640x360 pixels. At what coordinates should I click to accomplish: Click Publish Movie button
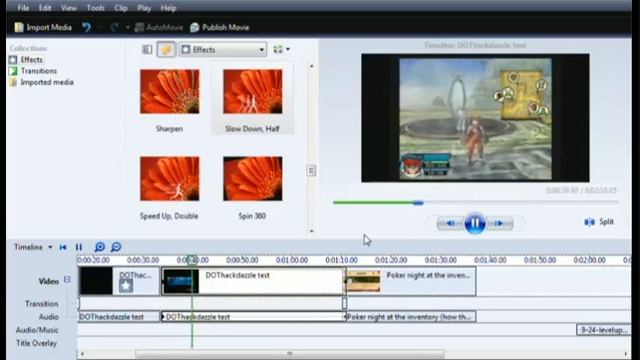point(220,27)
